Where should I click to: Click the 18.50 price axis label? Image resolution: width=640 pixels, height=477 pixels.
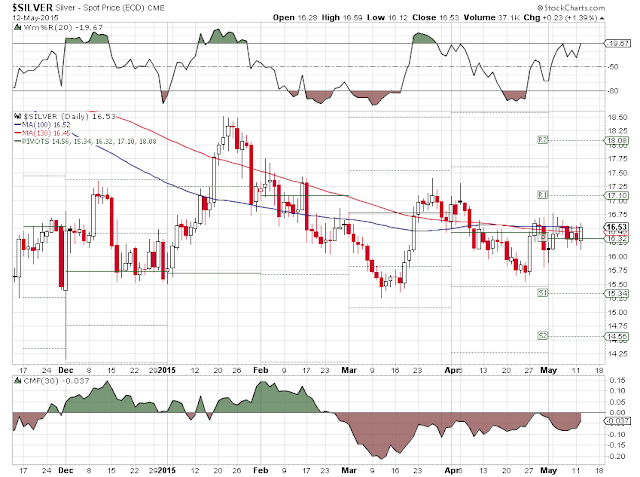click(x=617, y=117)
